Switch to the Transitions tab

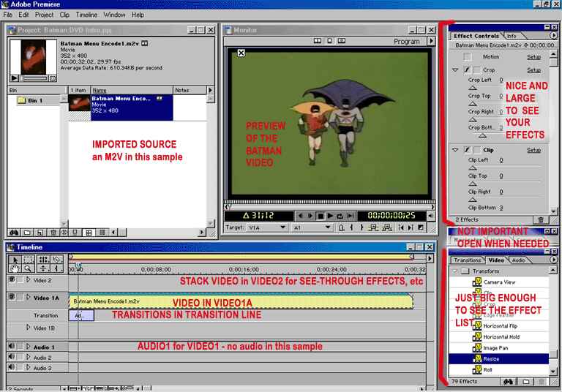(x=467, y=260)
